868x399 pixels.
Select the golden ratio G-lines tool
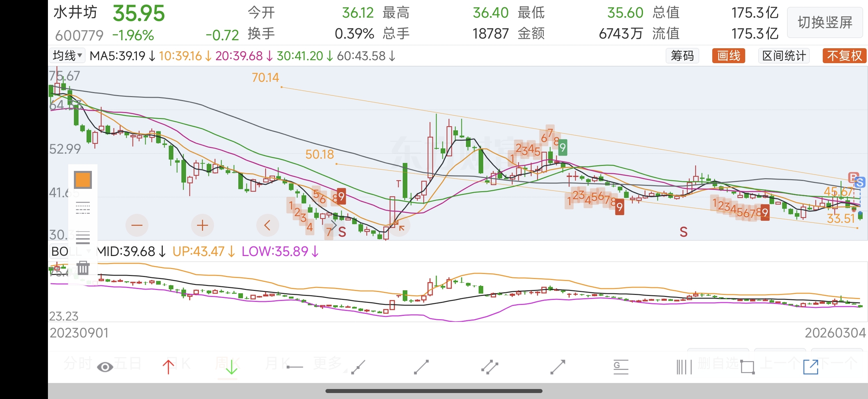coord(621,367)
